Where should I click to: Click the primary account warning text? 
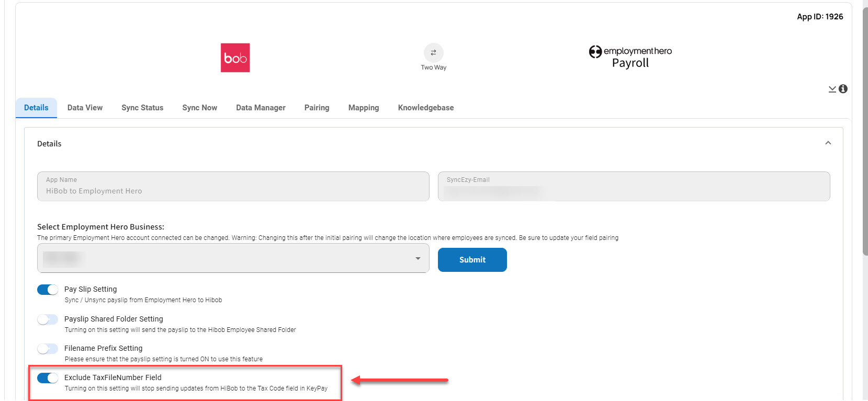tap(328, 238)
